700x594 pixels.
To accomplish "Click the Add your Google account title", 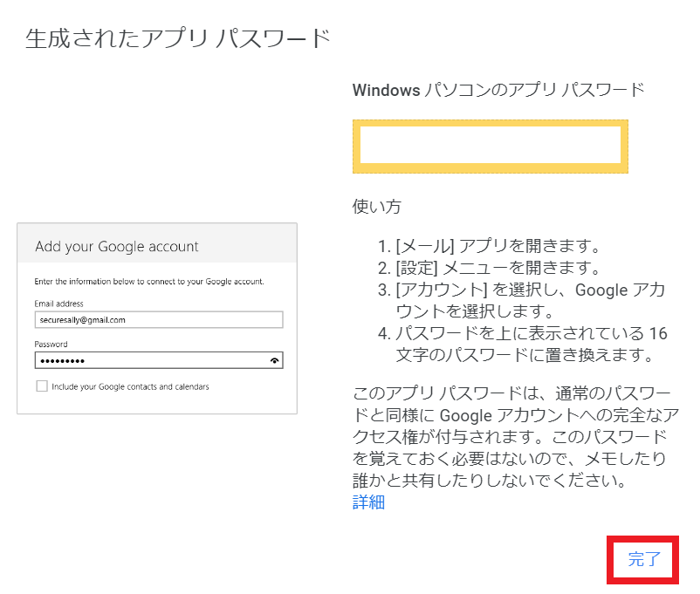I will coord(116,246).
